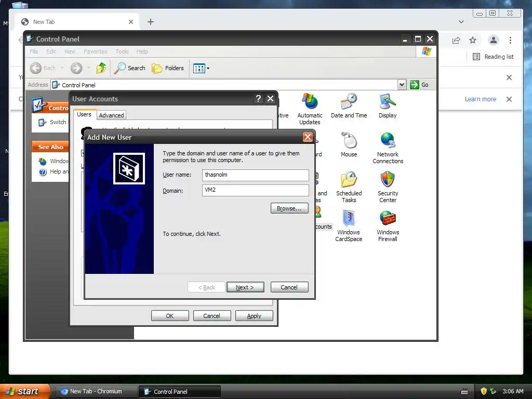Open the Help menu
This screenshot has width=532, height=399.
(x=142, y=51)
